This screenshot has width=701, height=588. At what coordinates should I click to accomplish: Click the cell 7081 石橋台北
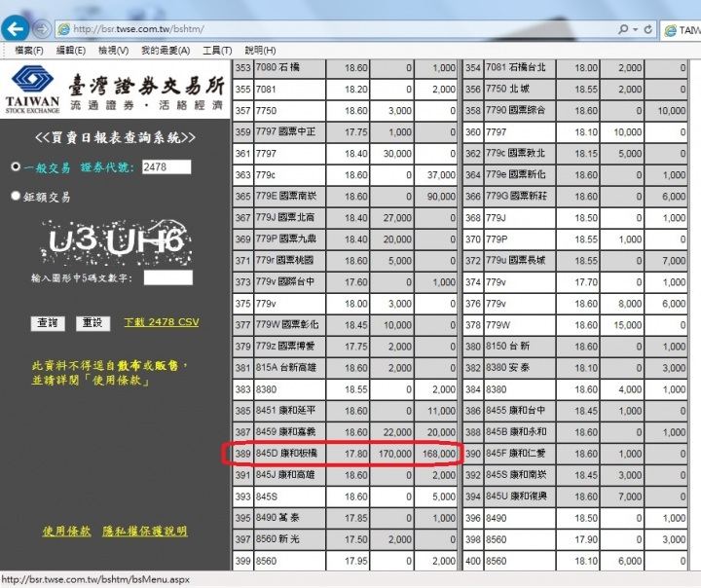520,67
